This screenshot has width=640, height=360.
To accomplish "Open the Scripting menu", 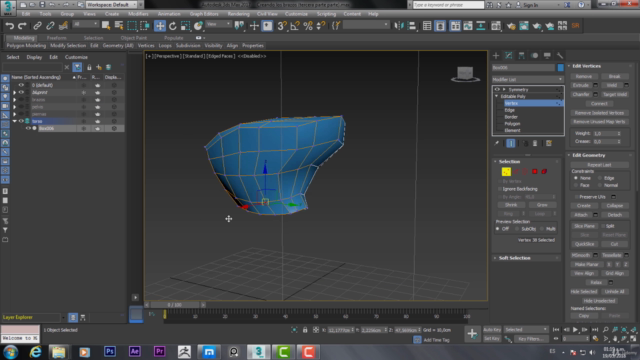I will pos(326,14).
